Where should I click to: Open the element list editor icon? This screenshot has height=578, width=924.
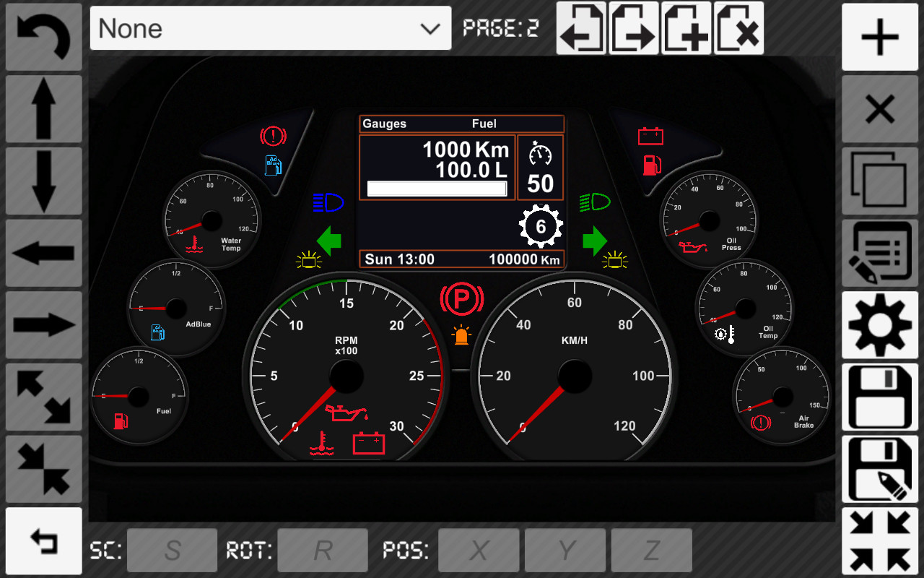879,253
